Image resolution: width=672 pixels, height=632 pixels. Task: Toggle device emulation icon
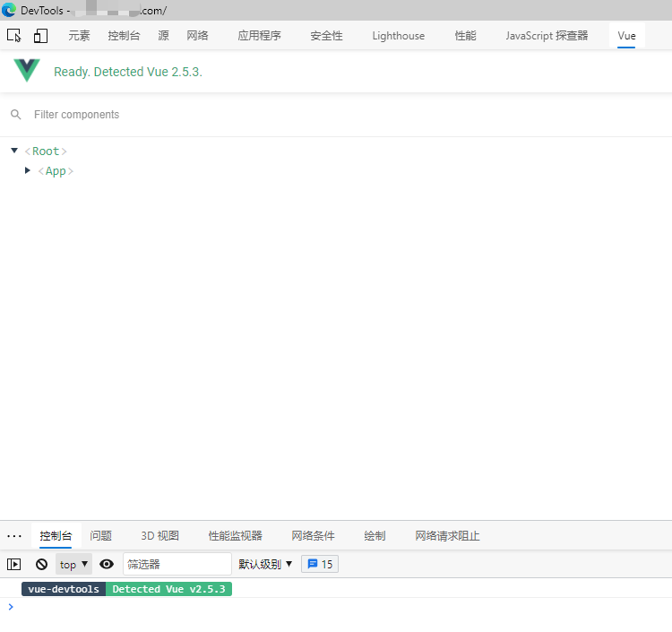tap(40, 36)
